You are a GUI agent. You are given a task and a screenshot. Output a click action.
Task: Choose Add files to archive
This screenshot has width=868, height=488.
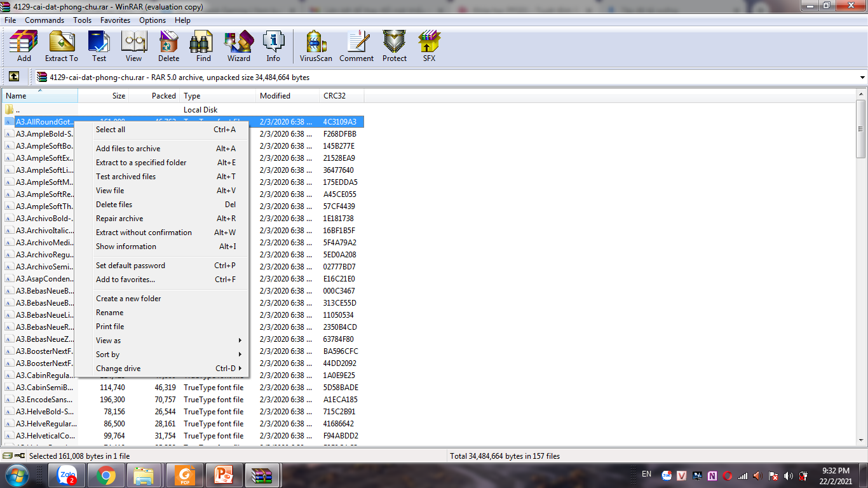pyautogui.click(x=161, y=149)
